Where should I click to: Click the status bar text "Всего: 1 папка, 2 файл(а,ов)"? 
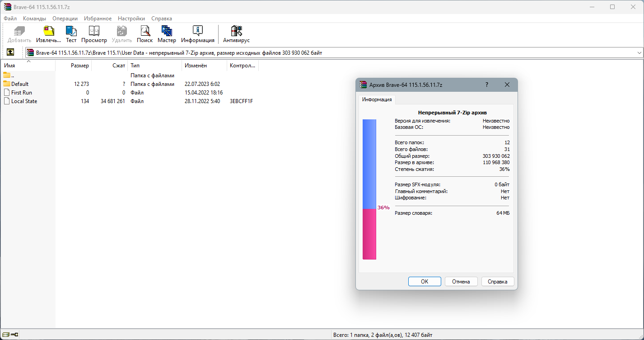[x=369, y=335]
